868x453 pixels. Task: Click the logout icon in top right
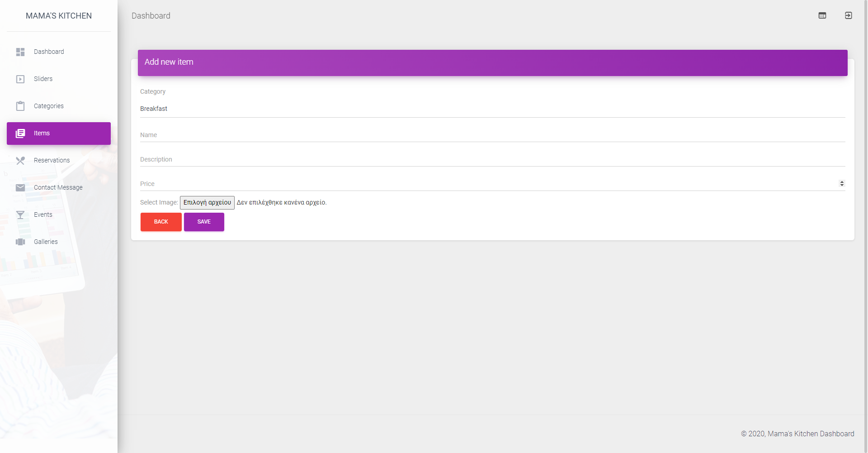[849, 15]
